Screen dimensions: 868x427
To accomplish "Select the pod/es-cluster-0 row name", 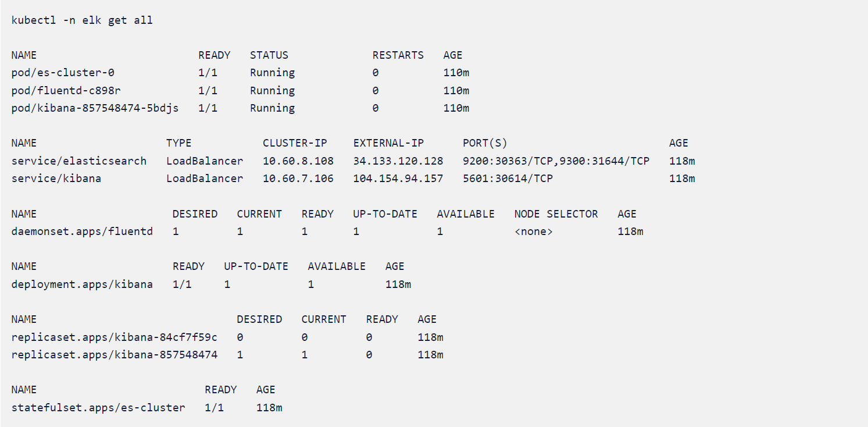I will click(x=63, y=73).
